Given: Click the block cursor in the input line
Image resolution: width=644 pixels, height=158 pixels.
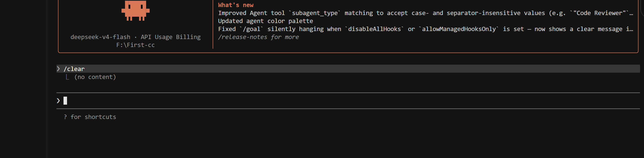Looking at the screenshot, I should [65, 101].
